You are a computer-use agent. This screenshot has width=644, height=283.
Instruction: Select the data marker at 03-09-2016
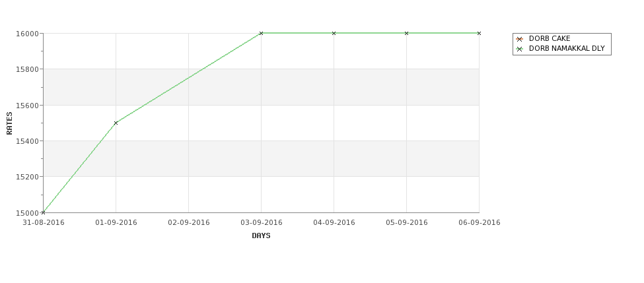261,33
